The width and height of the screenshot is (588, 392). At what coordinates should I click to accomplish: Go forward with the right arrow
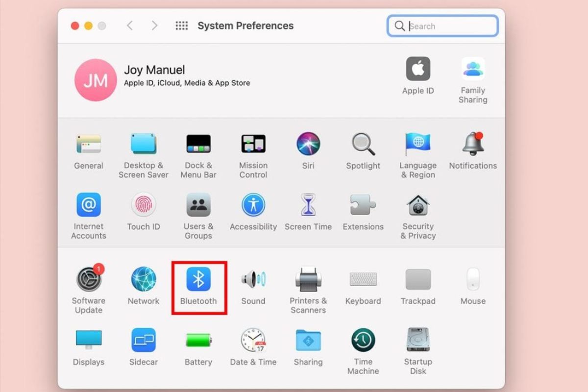(x=154, y=25)
